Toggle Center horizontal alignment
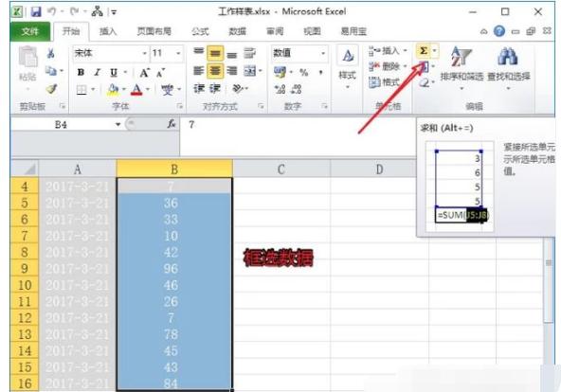 pyautogui.click(x=215, y=71)
